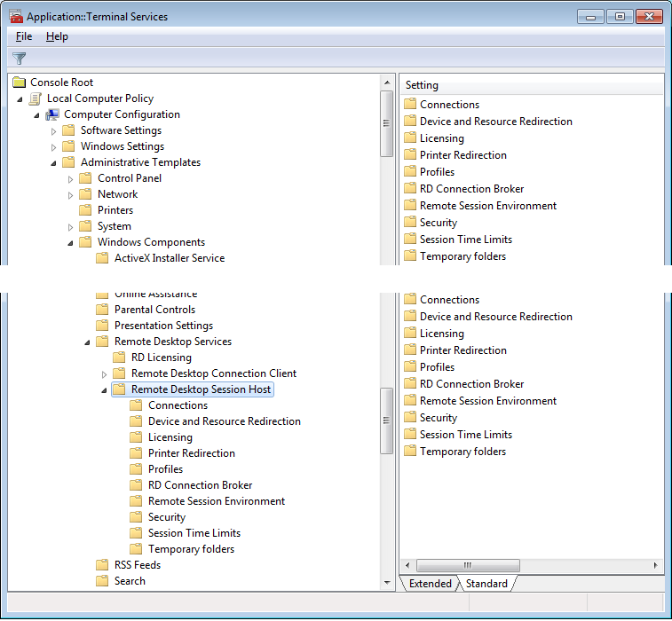
Task: Click the Local Computer Policy scroll icon
Action: [36, 98]
